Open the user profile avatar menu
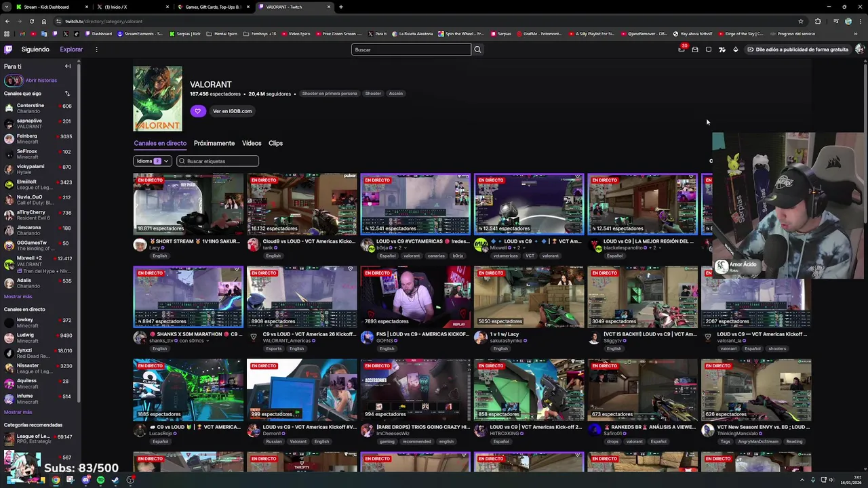The image size is (868, 488). [859, 49]
